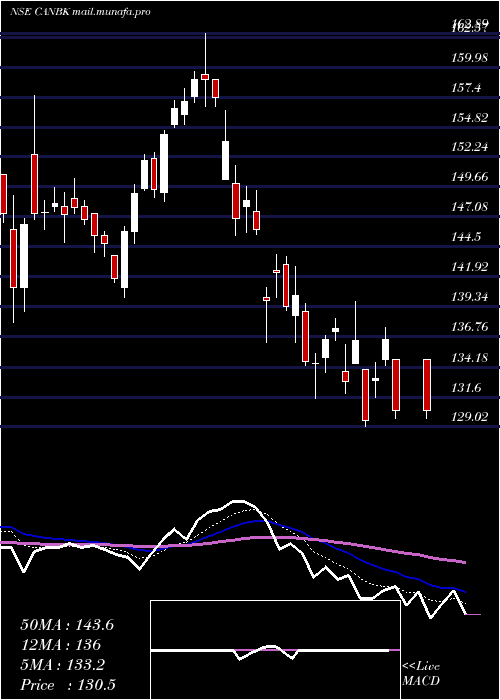This screenshot has width=500, height=700.
Task: Click the 129.02 price axis label
Action: click(x=469, y=417)
